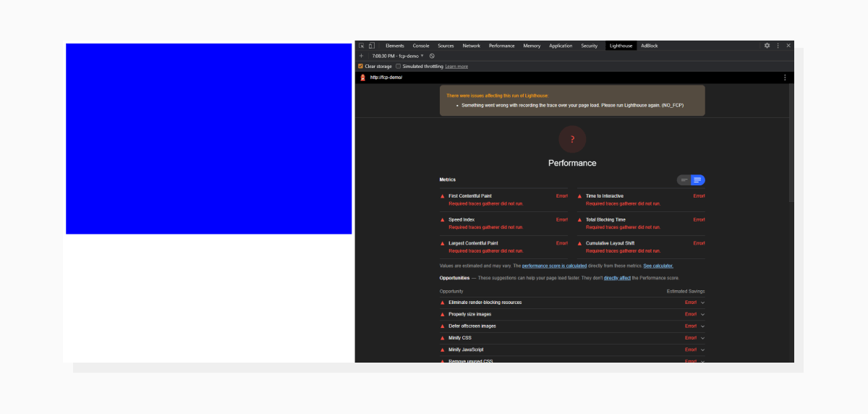Open DevTools settings gear

(x=767, y=46)
